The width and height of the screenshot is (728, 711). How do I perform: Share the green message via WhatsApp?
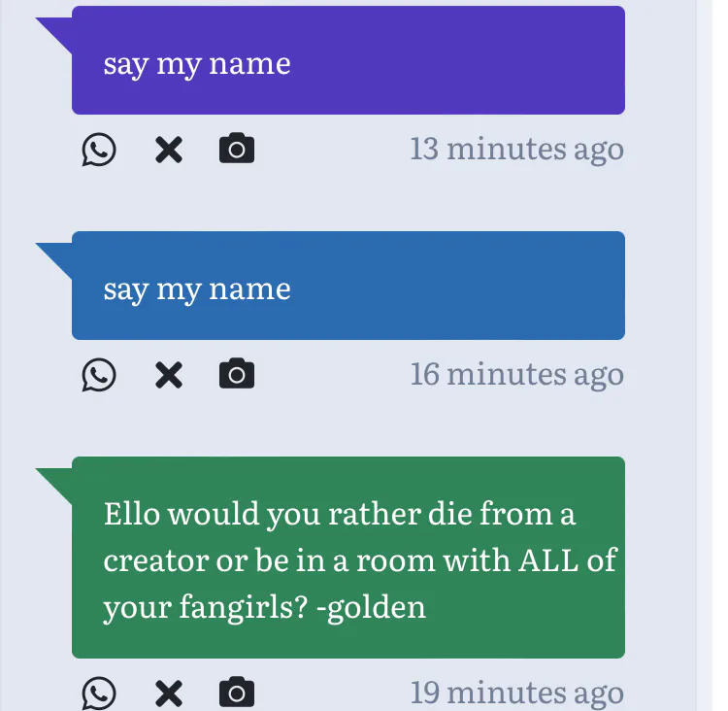point(98,694)
